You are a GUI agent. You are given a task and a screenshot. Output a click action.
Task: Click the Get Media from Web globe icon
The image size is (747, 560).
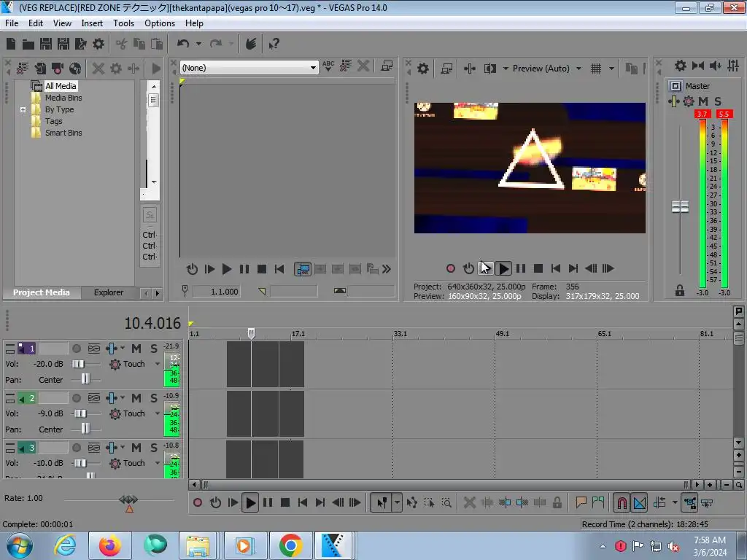click(75, 69)
